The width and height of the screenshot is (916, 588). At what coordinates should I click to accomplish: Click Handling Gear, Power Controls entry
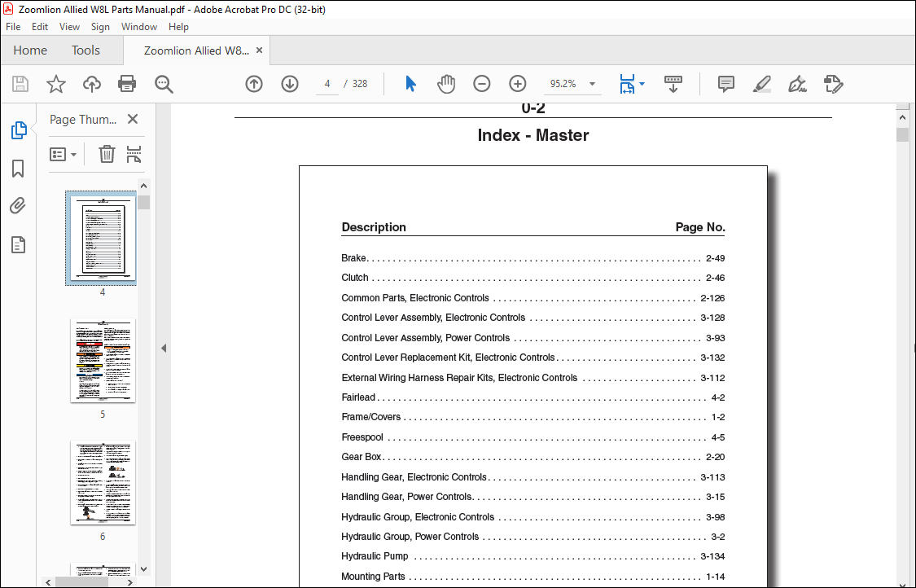click(533, 497)
